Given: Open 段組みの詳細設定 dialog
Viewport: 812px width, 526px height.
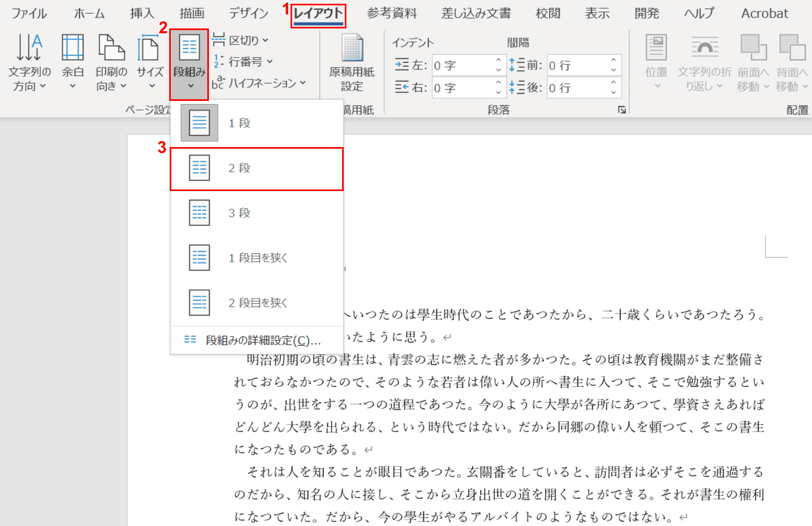Looking at the screenshot, I should pyautogui.click(x=257, y=340).
